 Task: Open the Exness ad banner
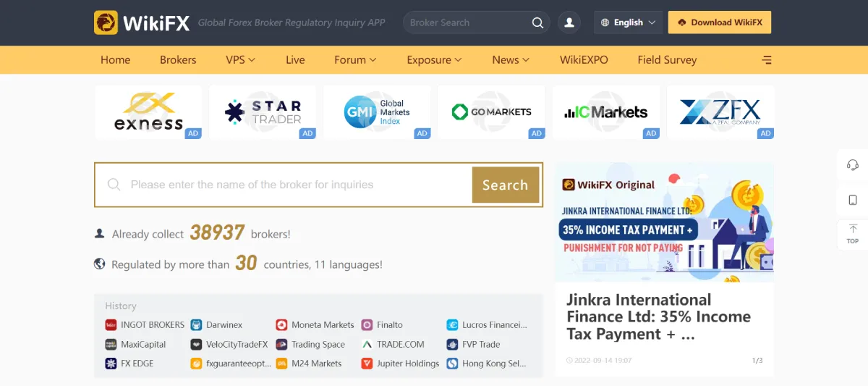(148, 112)
